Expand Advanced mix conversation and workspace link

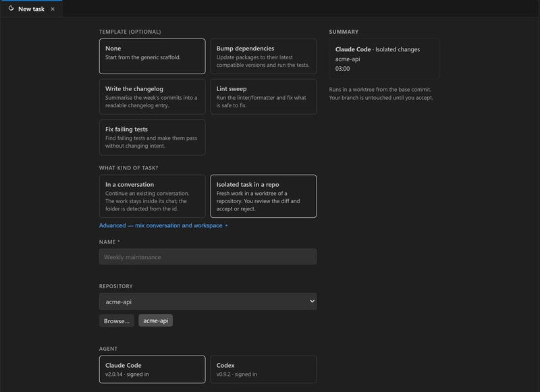[163, 225]
